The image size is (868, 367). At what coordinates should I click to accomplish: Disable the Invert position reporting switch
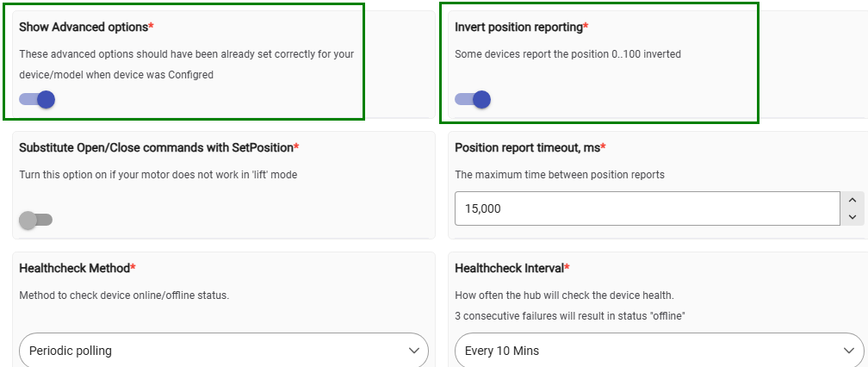click(473, 100)
